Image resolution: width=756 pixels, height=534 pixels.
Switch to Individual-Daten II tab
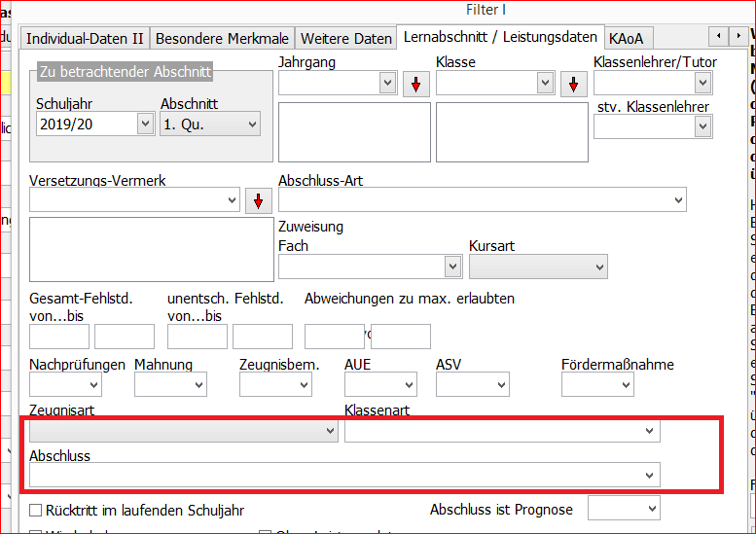[85, 38]
